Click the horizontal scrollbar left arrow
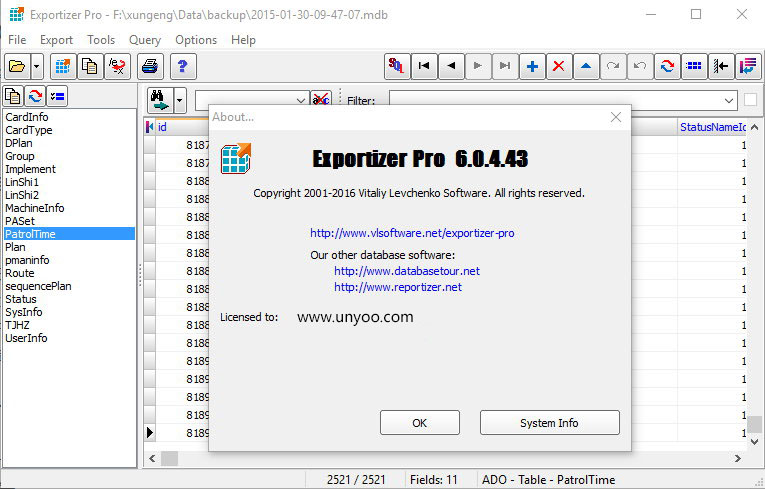The image size is (765, 489). 152,458
